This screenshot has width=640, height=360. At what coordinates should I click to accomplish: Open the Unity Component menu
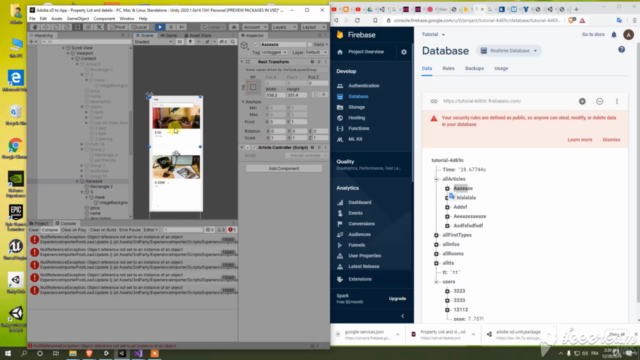[104, 18]
